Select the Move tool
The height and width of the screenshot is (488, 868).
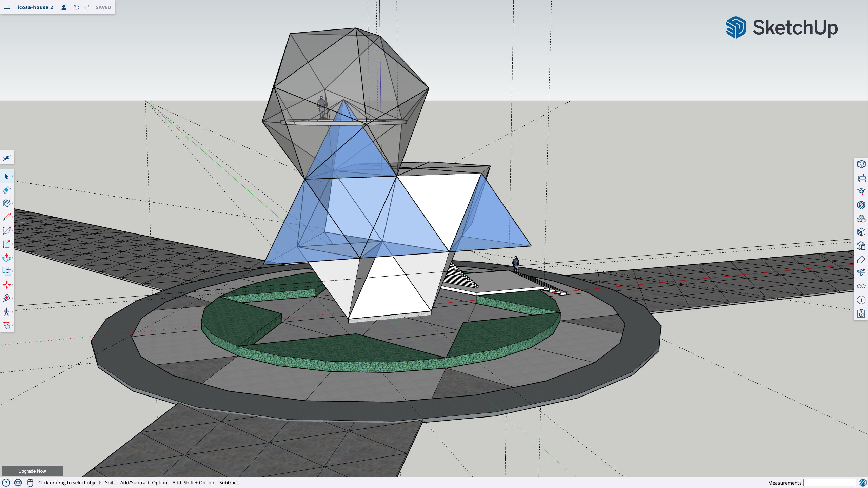pyautogui.click(x=6, y=285)
